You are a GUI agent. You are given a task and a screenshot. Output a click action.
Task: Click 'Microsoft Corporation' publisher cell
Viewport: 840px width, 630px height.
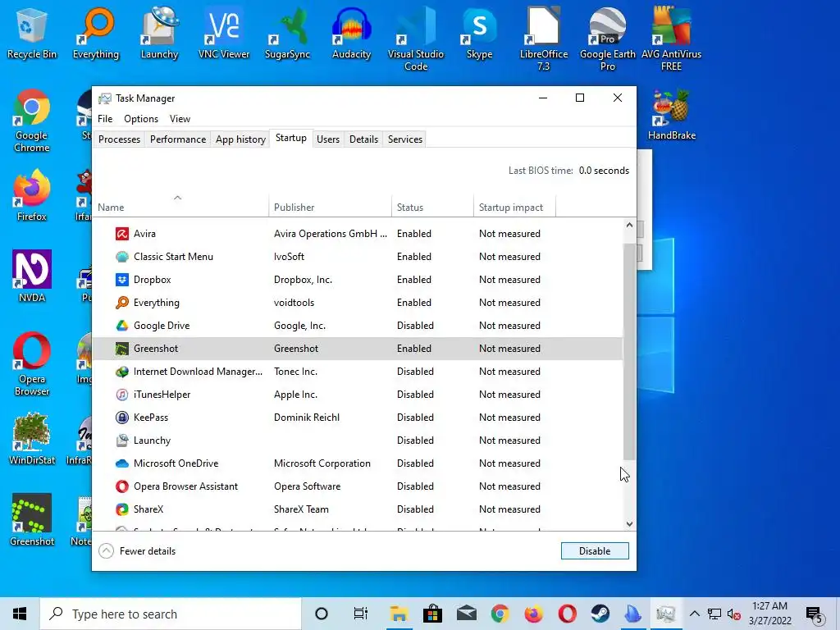pos(322,463)
